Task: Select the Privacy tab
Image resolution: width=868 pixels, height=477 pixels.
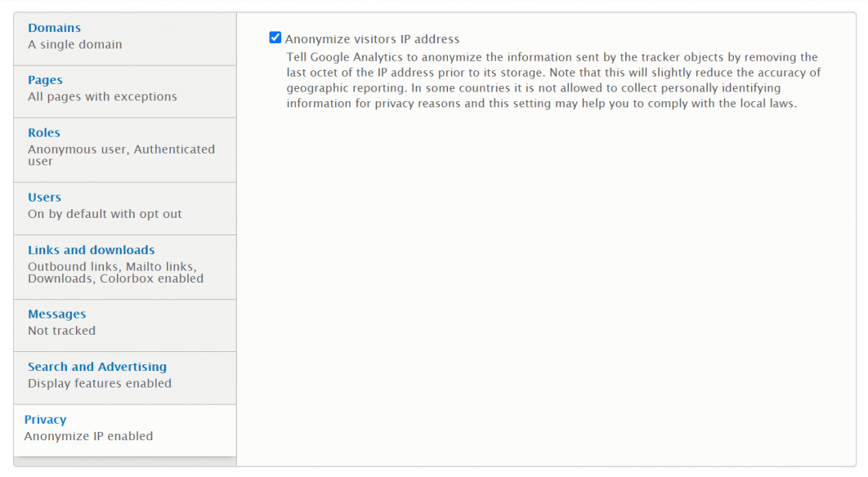Action: (45, 420)
